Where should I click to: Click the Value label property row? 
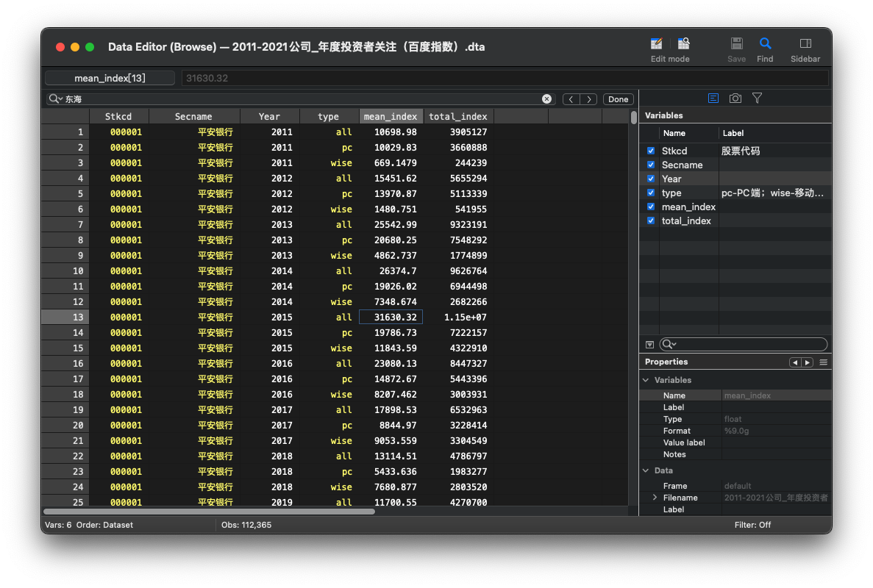[x=735, y=442]
